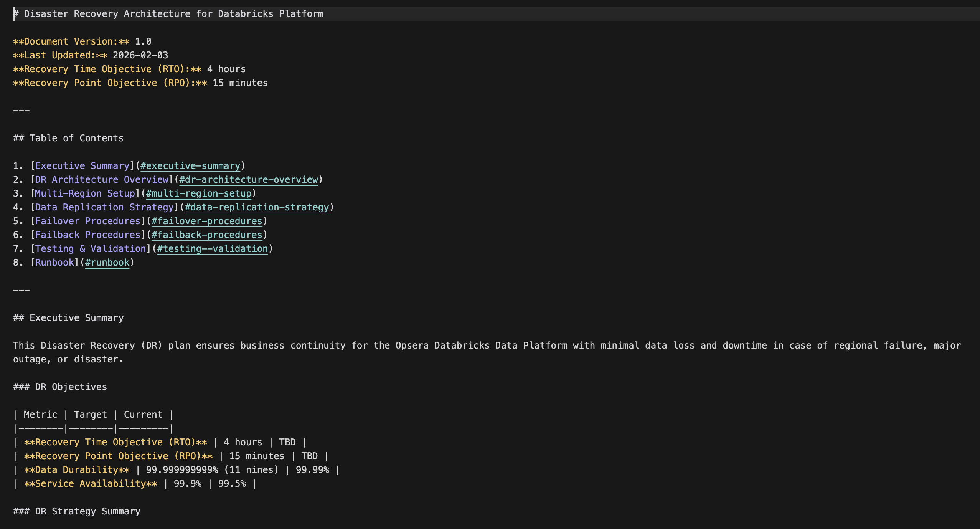Click the Runbook link label
Image resolution: width=980 pixels, height=529 pixels.
point(54,263)
